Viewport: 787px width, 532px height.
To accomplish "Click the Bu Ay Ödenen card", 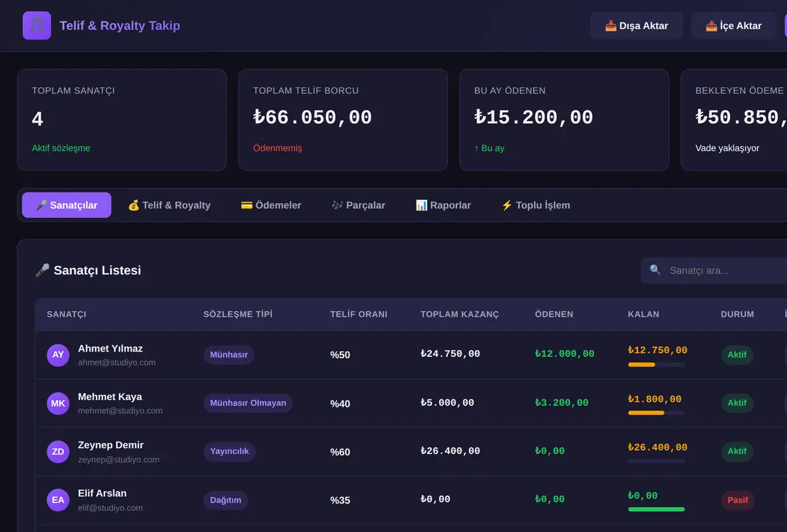I will 564,120.
